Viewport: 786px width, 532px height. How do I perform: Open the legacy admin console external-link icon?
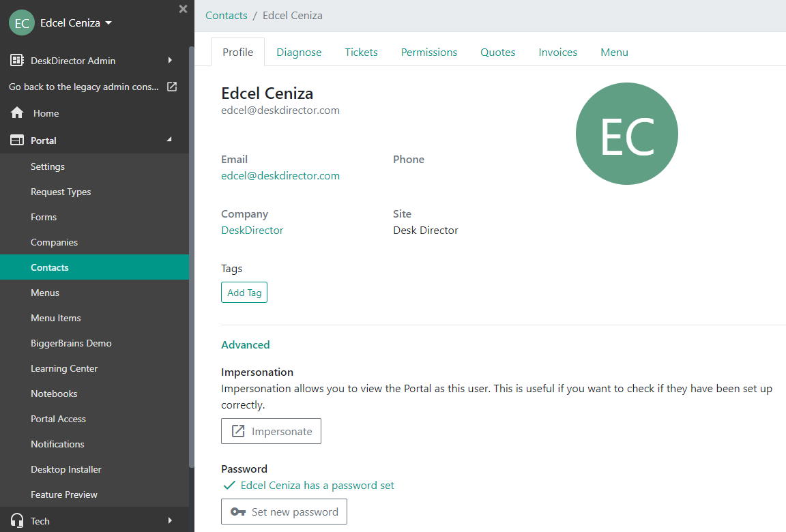click(172, 87)
